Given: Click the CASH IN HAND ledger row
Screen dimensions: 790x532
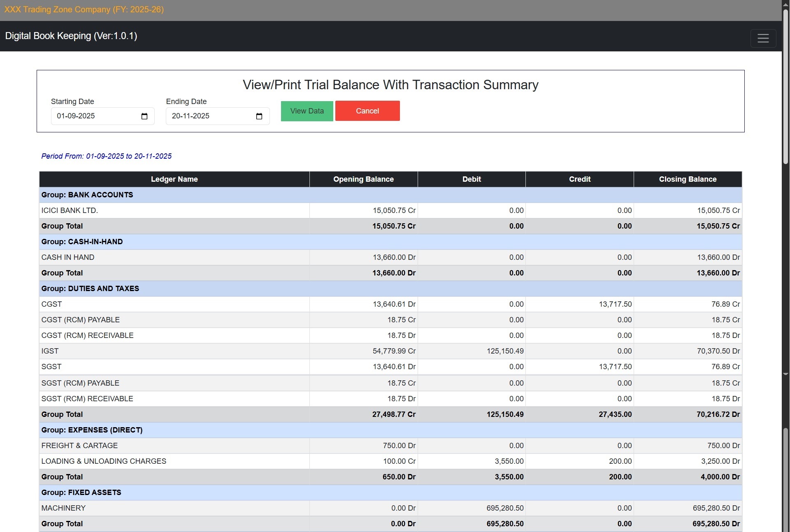Looking at the screenshot, I should point(68,257).
